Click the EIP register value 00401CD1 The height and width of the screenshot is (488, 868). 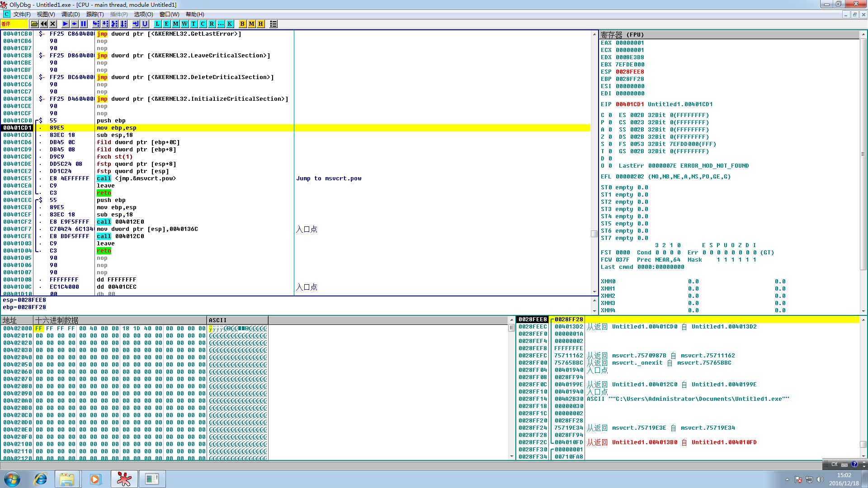pos(630,104)
